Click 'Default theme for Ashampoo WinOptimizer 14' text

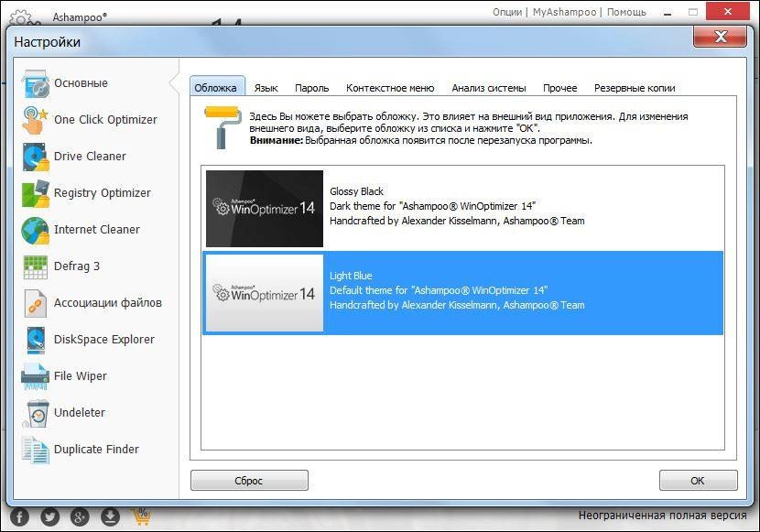tap(439, 290)
